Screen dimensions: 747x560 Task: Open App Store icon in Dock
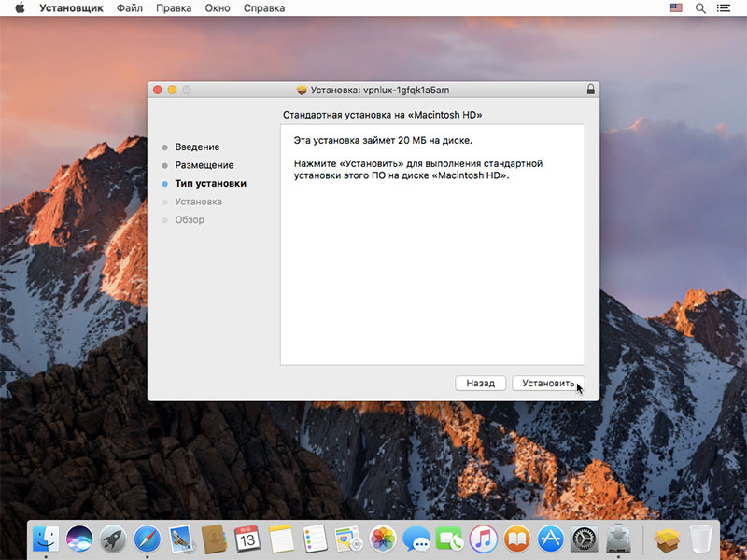551,539
